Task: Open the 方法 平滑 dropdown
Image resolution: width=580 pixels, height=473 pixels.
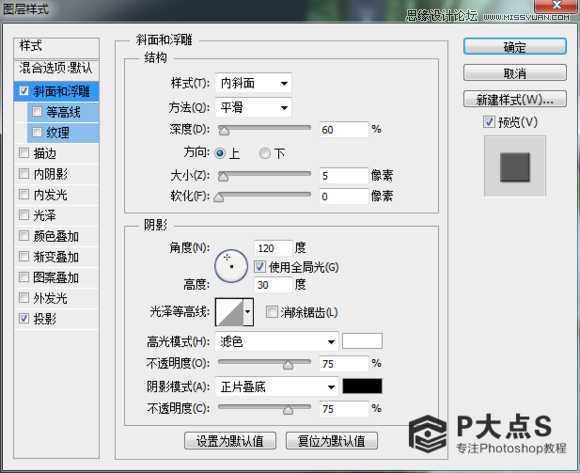Action: [x=253, y=108]
